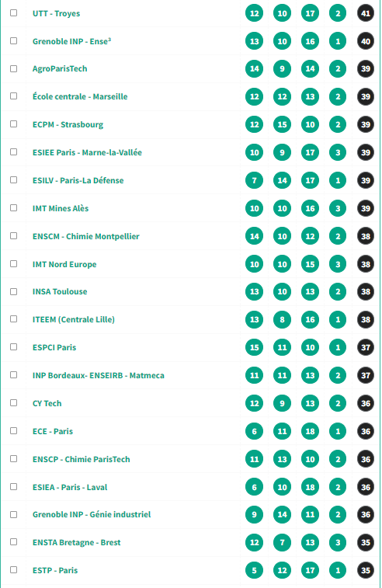The image size is (382, 588).
Task: Follow the ECPM - Strasbourg link
Action: click(68, 124)
